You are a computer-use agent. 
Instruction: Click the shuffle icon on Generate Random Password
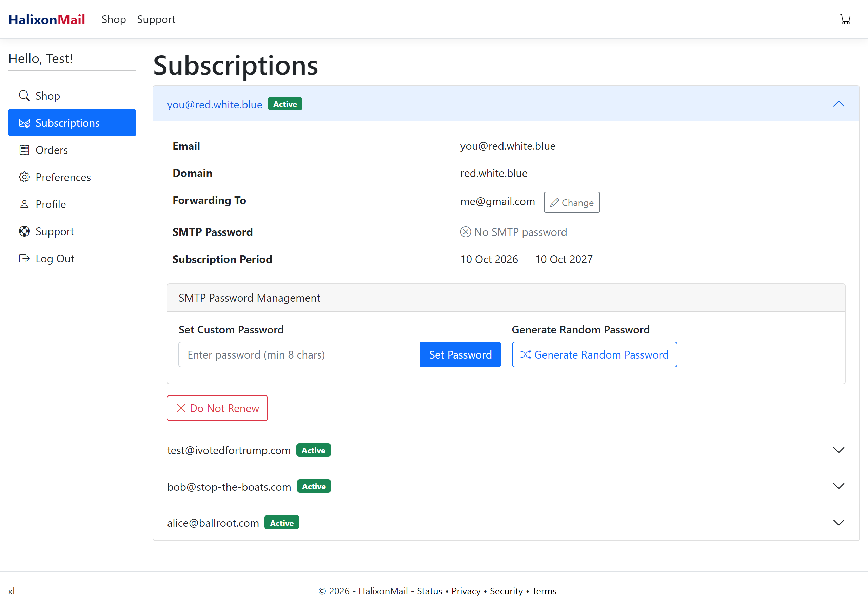click(x=526, y=354)
